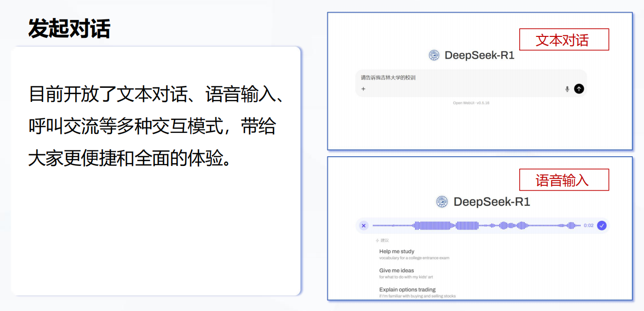Click the 发起对话 heading
This screenshot has width=644, height=311.
tap(69, 29)
